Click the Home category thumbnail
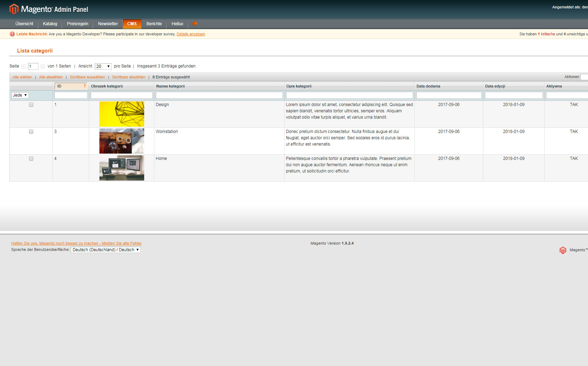The image size is (588, 366). click(122, 168)
